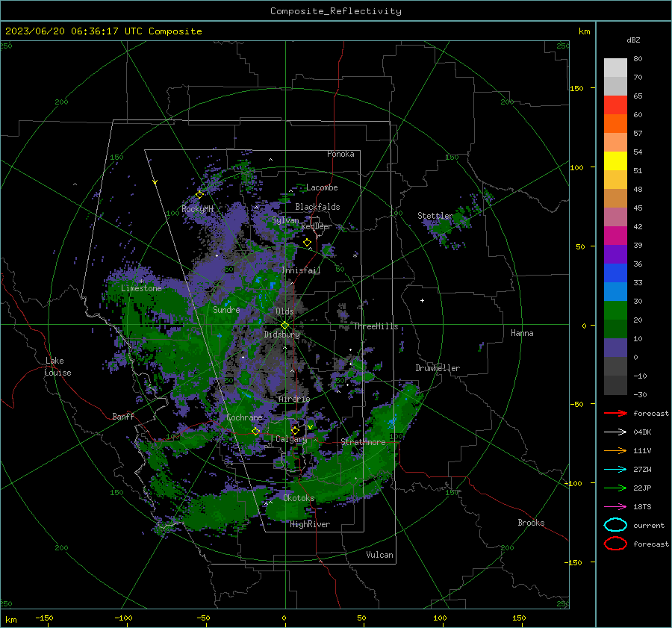Click the dBZ legend heading
672x628 pixels.
633,40
